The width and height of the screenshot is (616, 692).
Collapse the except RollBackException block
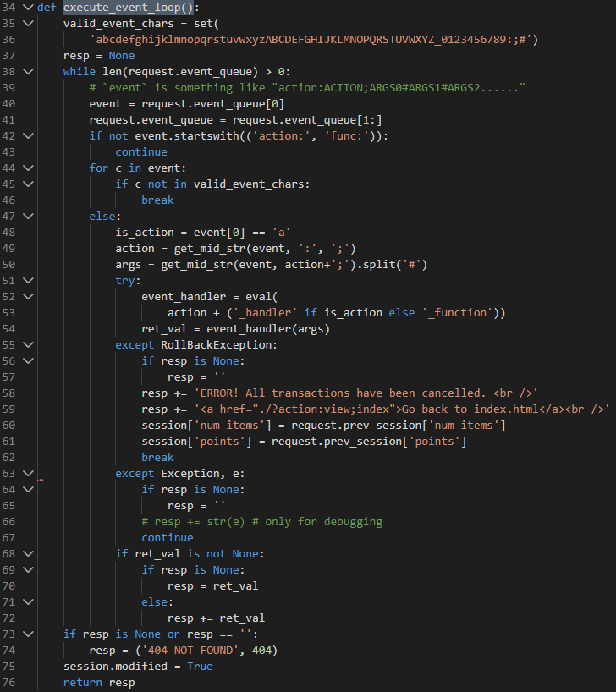(x=28, y=345)
